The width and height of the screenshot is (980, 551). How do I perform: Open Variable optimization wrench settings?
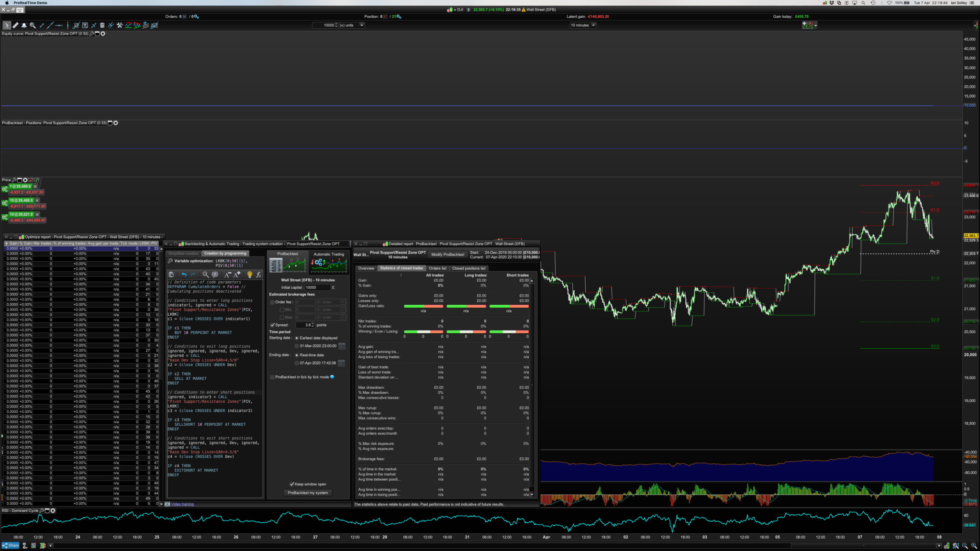(170, 261)
